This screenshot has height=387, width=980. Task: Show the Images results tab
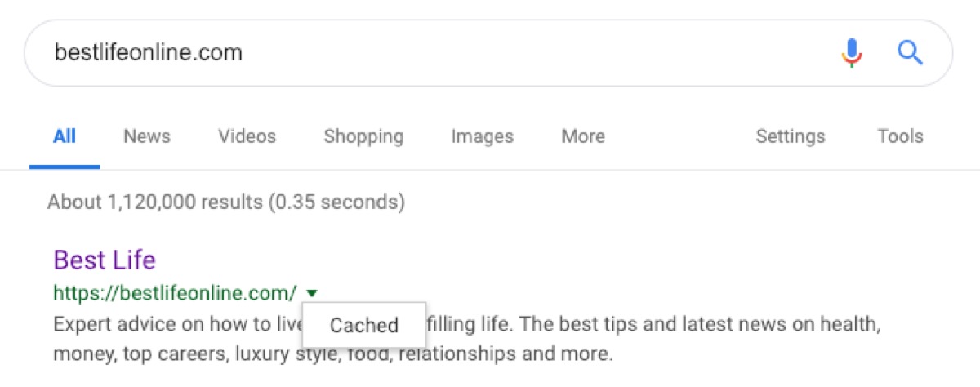482,136
